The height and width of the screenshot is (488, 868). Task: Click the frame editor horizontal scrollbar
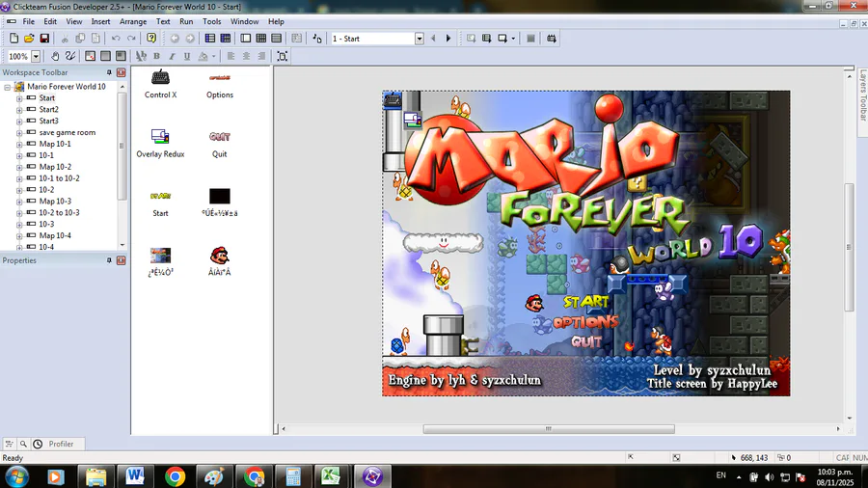point(549,429)
